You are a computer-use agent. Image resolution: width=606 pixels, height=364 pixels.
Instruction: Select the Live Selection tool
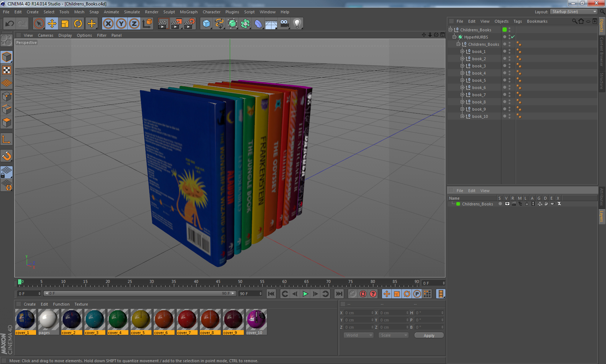click(x=39, y=24)
